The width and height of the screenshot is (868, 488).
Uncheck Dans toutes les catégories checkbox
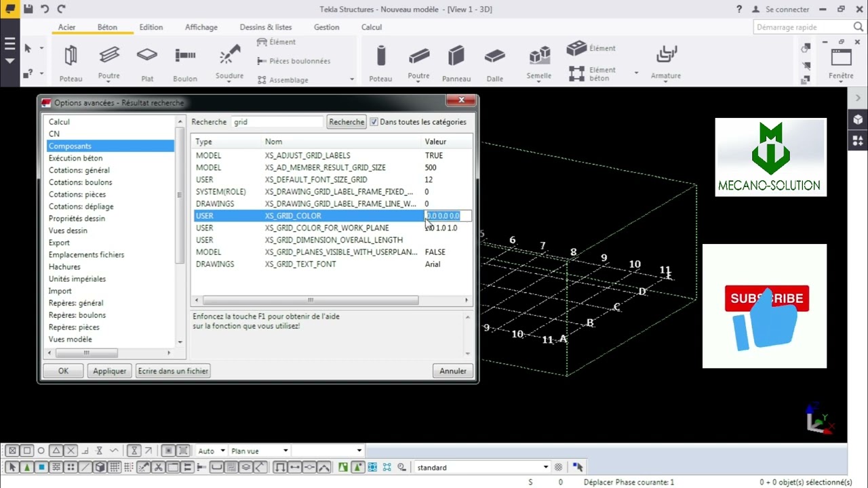click(374, 122)
